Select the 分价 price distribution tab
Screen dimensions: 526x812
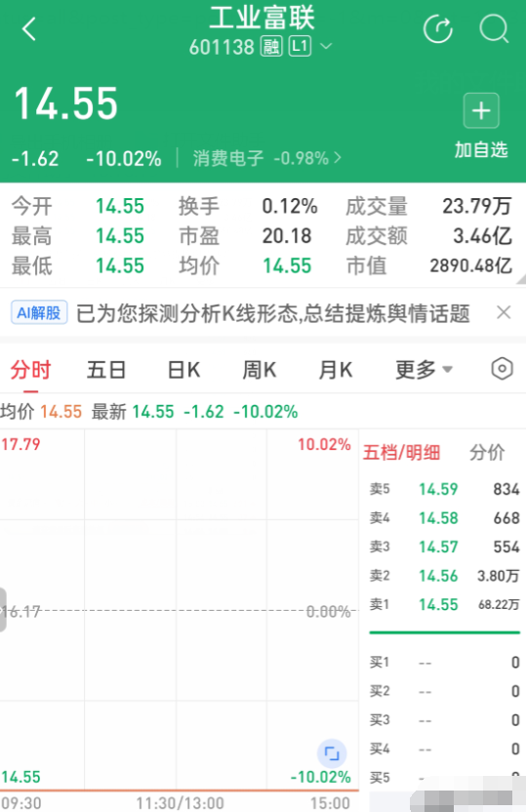[487, 452]
